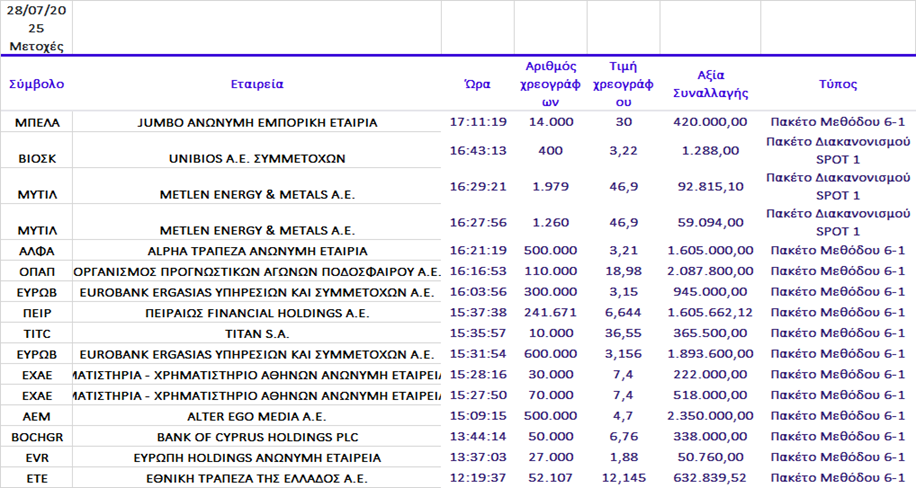This screenshot has height=488, width=916.
Task: Select the symbol cell 'ΑΛΦΑ'
Action: point(37,251)
